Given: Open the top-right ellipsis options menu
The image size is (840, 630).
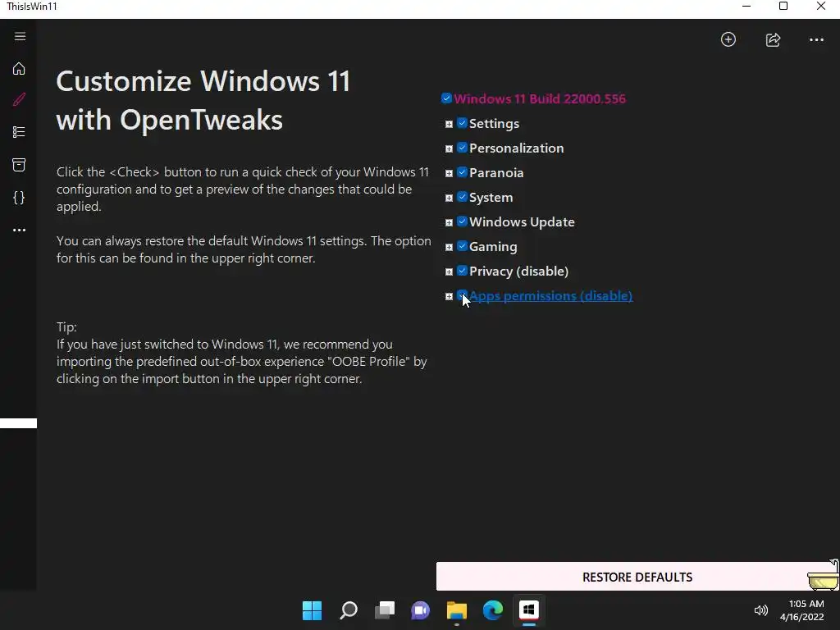Looking at the screenshot, I should click(x=816, y=39).
